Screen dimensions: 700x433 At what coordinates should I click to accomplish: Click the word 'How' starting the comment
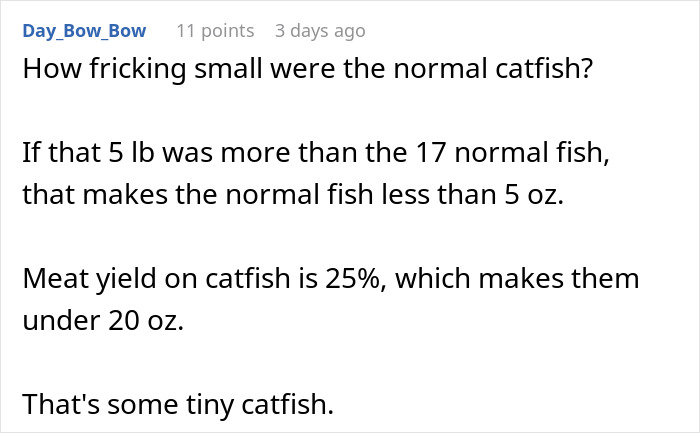pos(46,73)
